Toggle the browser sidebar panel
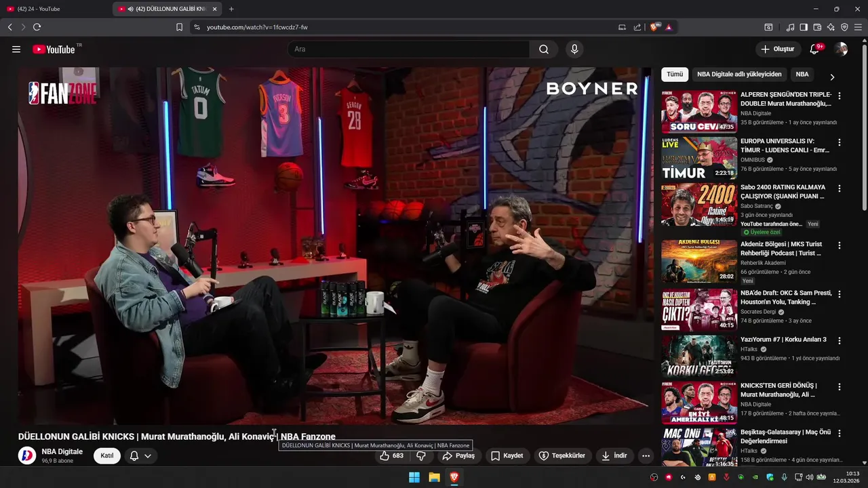 pos(804,27)
